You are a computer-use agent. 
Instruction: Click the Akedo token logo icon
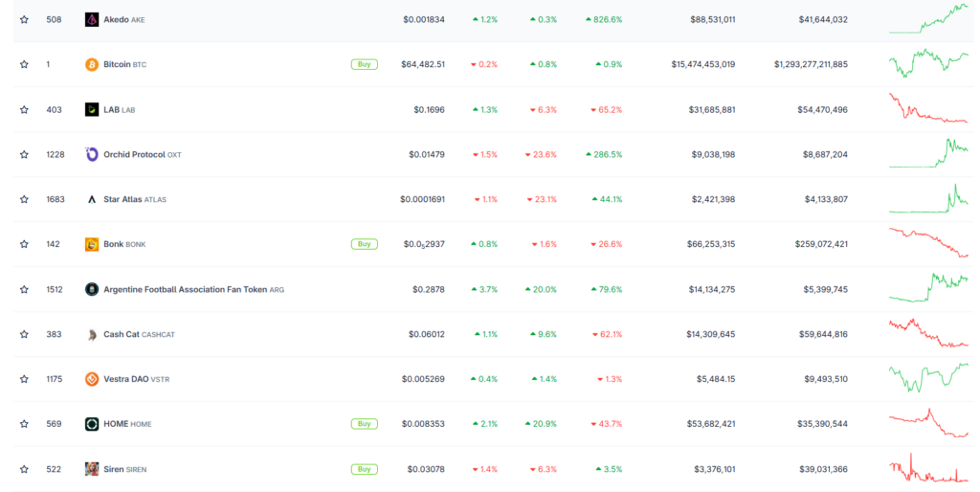[x=92, y=19]
